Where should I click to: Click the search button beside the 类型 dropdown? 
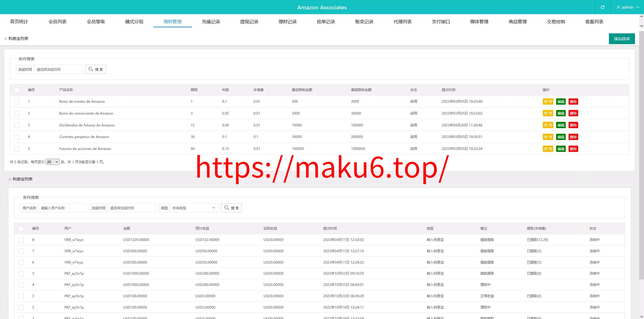(231, 208)
